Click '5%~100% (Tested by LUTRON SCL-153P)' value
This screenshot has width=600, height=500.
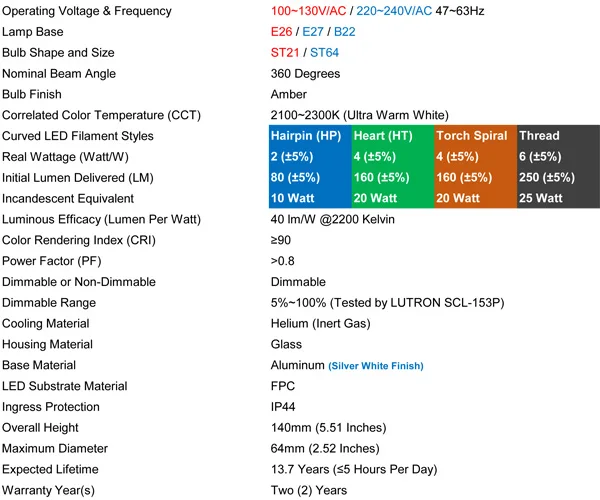pos(388,303)
